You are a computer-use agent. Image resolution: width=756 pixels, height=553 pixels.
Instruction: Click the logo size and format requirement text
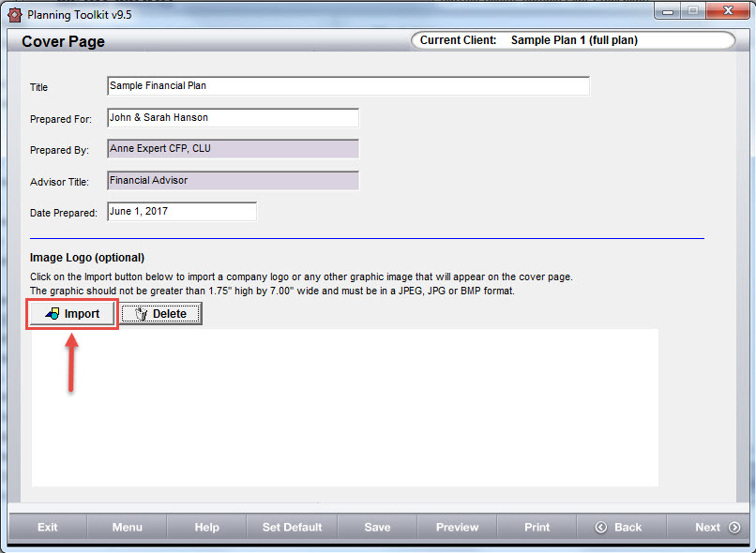(272, 291)
